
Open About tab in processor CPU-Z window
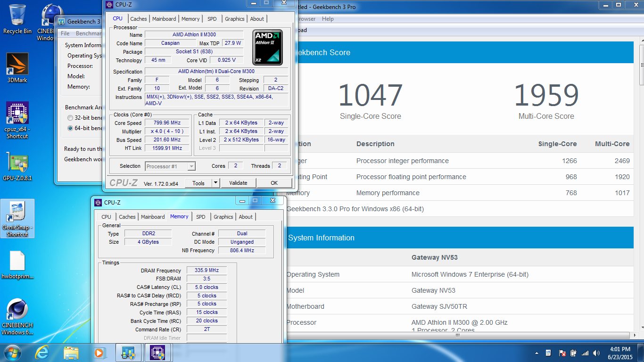257,19
